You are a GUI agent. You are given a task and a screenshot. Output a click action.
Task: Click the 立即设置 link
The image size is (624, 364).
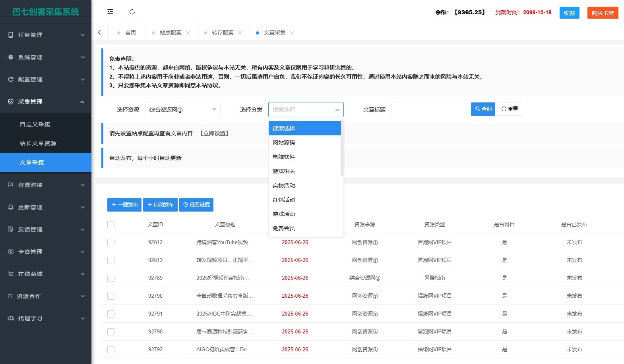(214, 133)
